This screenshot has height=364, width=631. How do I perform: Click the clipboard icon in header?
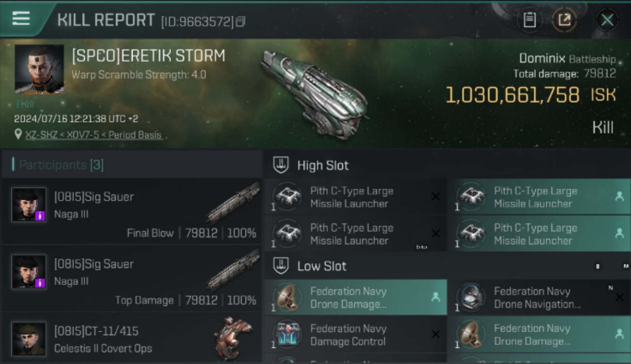[529, 20]
